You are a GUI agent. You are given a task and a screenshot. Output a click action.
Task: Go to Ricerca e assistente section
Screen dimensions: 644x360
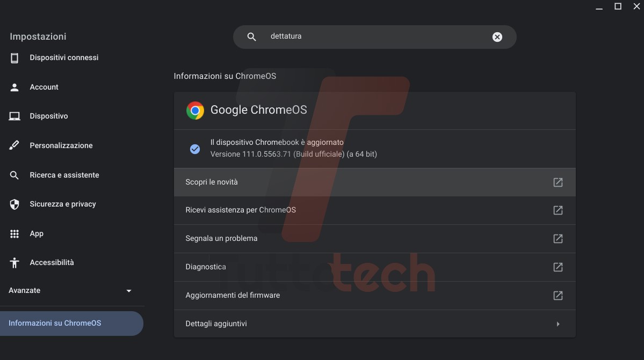(64, 175)
